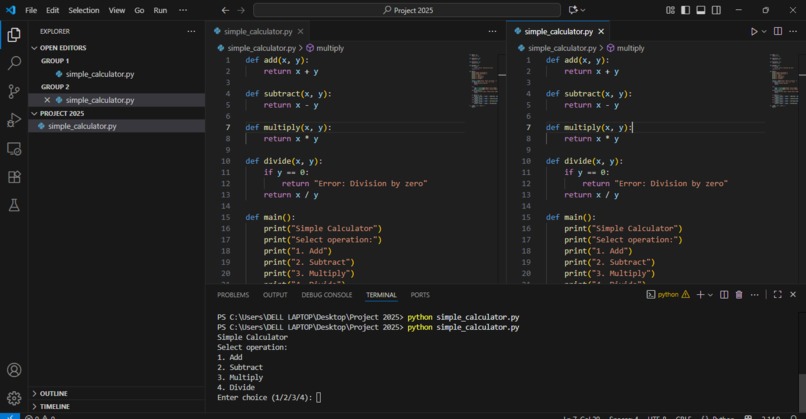Open the Selection menu
The width and height of the screenshot is (806, 419).
[84, 10]
